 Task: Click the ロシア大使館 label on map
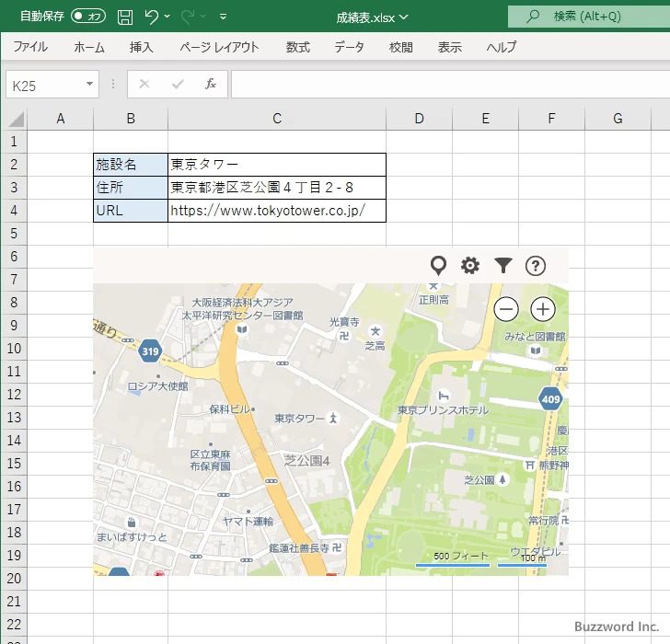(157, 386)
